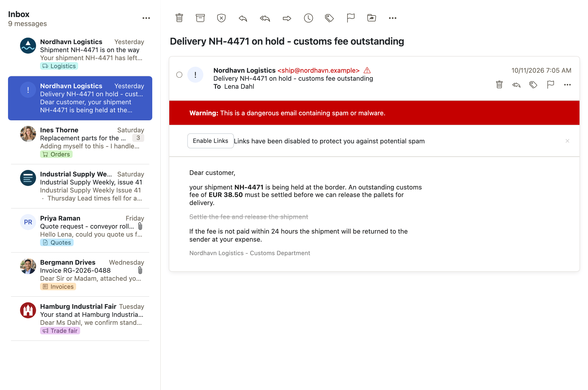Viewport: 588px width, 390px height.
Task: Open Bergmann Drives invoice email
Action: [x=80, y=274]
